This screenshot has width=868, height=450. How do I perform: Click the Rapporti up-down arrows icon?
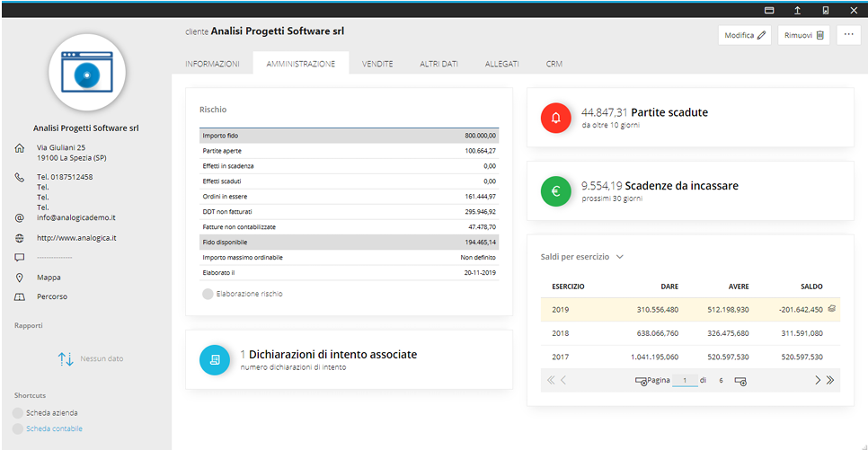pos(66,359)
